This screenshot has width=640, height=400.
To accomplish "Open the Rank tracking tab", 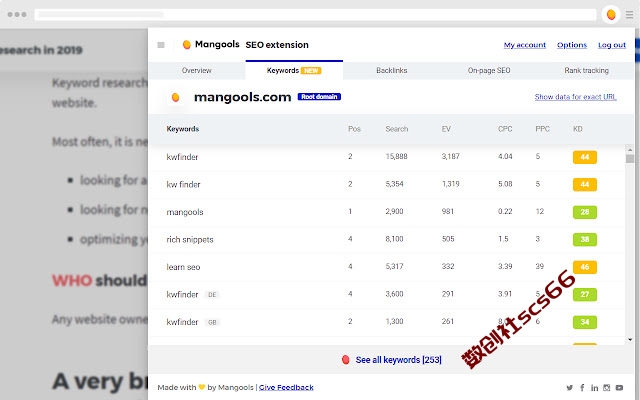I will [x=587, y=70].
